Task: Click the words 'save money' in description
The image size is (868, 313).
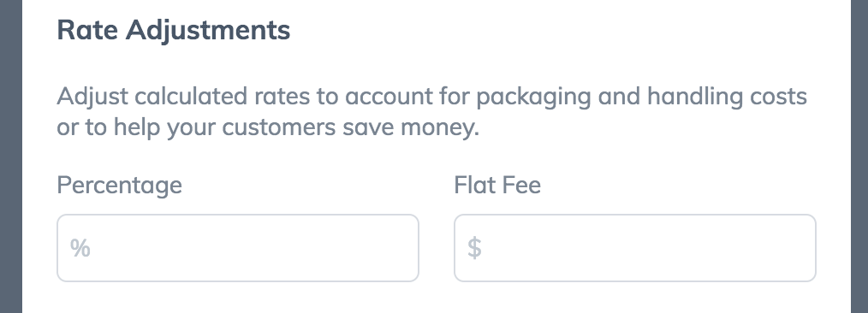Action: [x=410, y=127]
